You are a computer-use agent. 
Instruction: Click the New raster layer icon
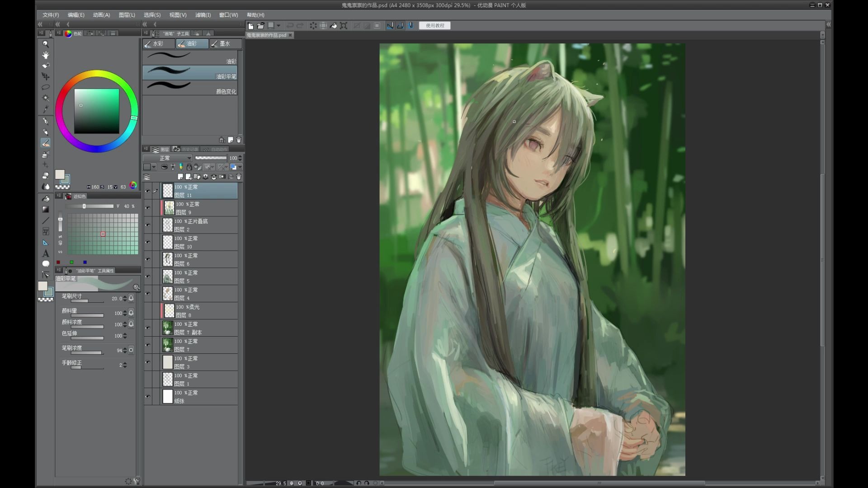(x=180, y=177)
